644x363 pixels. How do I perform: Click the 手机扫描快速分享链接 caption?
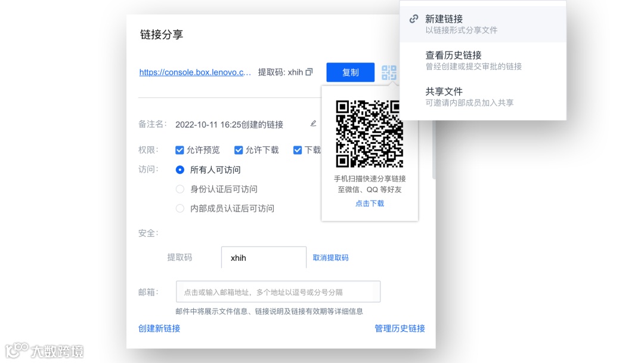pos(370,179)
